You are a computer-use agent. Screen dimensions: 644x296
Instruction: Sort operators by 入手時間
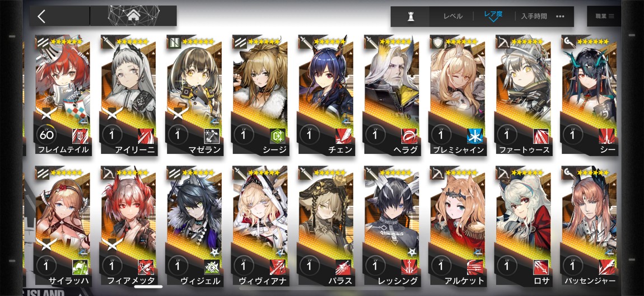click(x=534, y=16)
